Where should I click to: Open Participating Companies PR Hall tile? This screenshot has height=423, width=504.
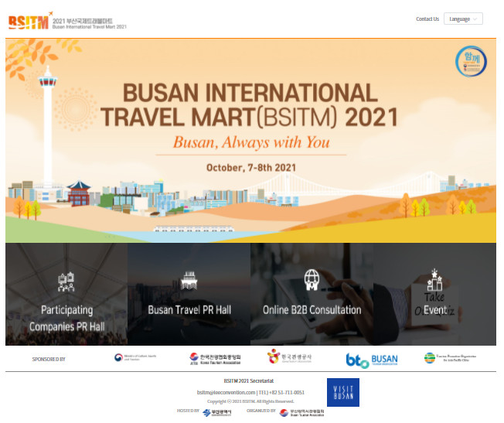pyautogui.click(x=66, y=294)
